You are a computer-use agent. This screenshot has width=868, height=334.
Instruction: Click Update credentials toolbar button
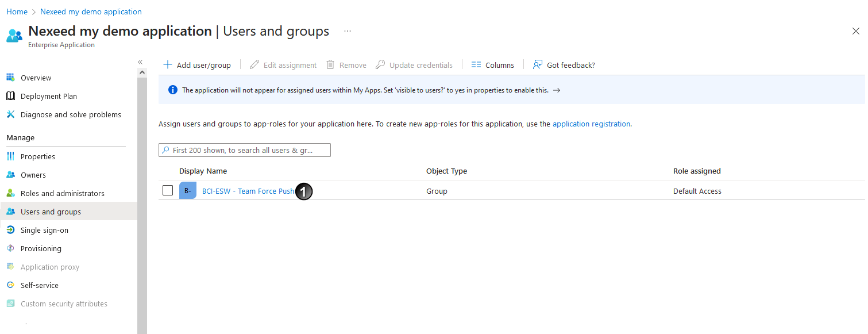coord(414,65)
